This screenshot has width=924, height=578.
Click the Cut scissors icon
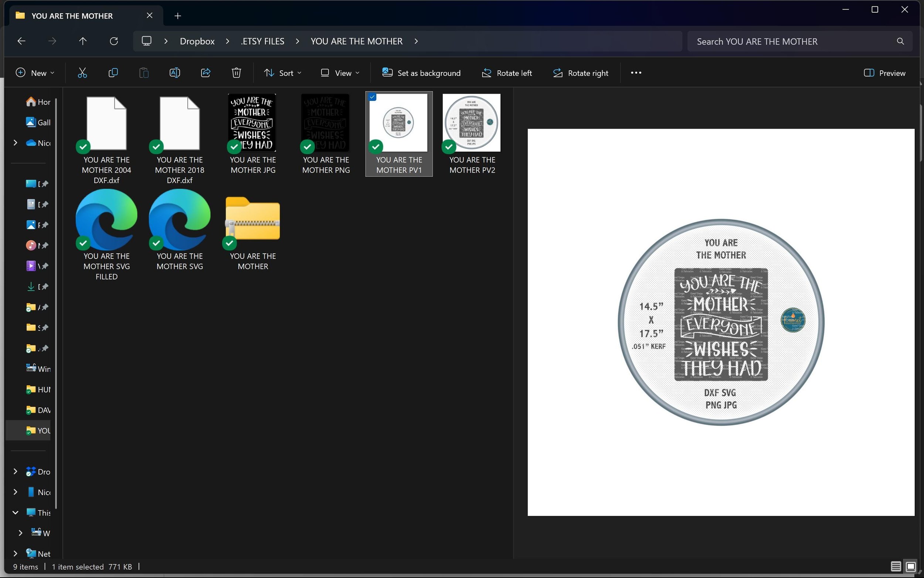(82, 72)
